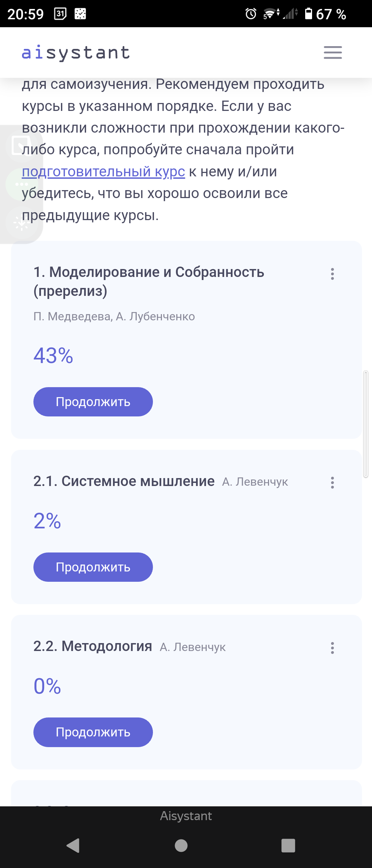Image resolution: width=372 pixels, height=868 pixels.
Task: Tap the floating download-arrow burst icon
Action: click(21, 224)
